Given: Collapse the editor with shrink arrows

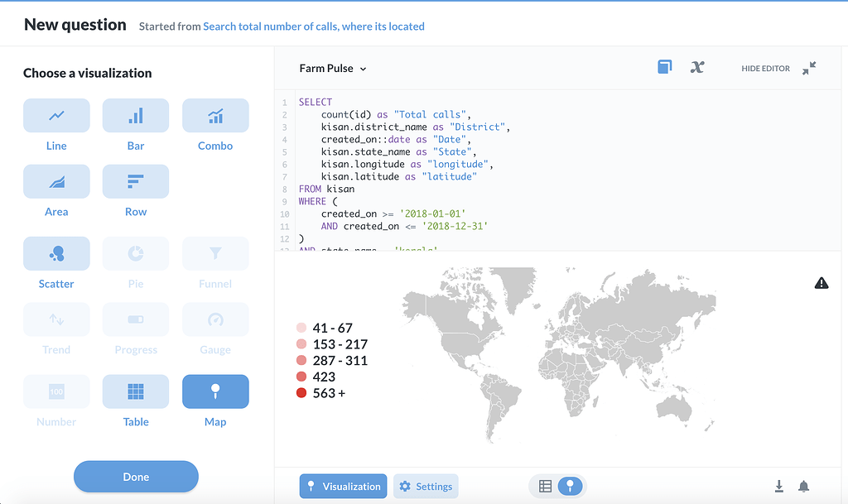Looking at the screenshot, I should tap(809, 68).
